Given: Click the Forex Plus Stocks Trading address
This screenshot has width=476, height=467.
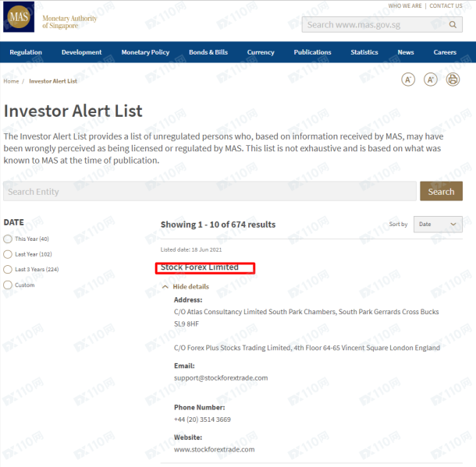Looking at the screenshot, I should (x=307, y=348).
